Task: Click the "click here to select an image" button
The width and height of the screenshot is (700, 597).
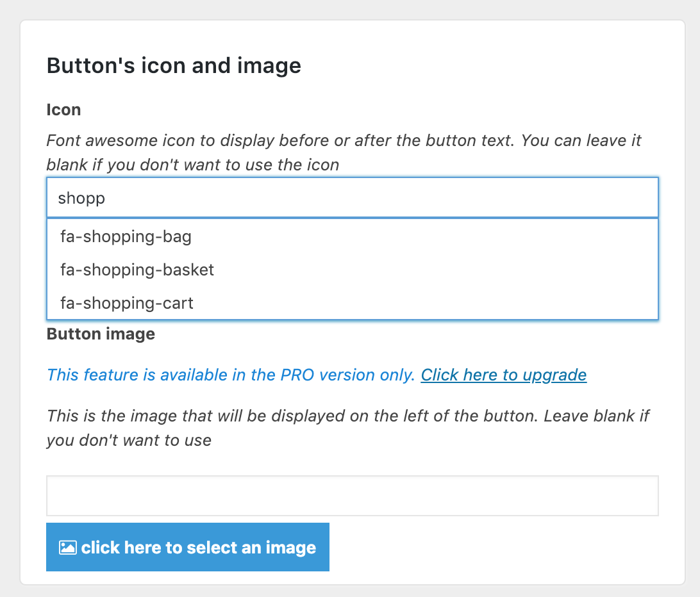Action: pos(187,547)
